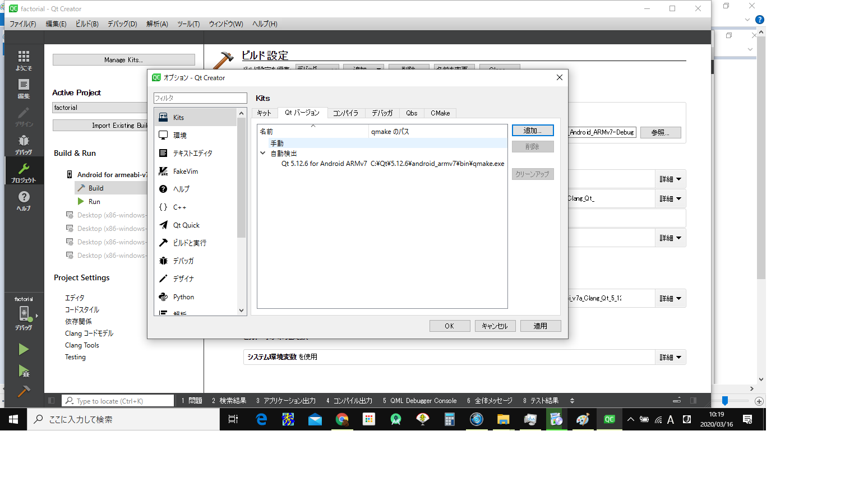Select テキストエディタ category
This screenshot has height=491, width=868.
[x=196, y=153]
